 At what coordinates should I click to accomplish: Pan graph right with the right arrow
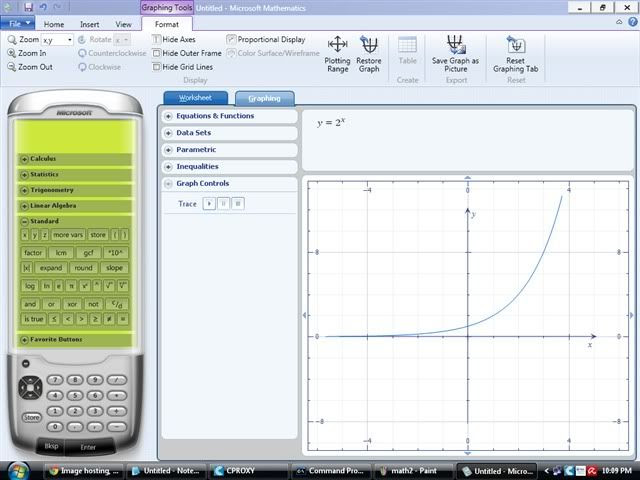(x=632, y=315)
